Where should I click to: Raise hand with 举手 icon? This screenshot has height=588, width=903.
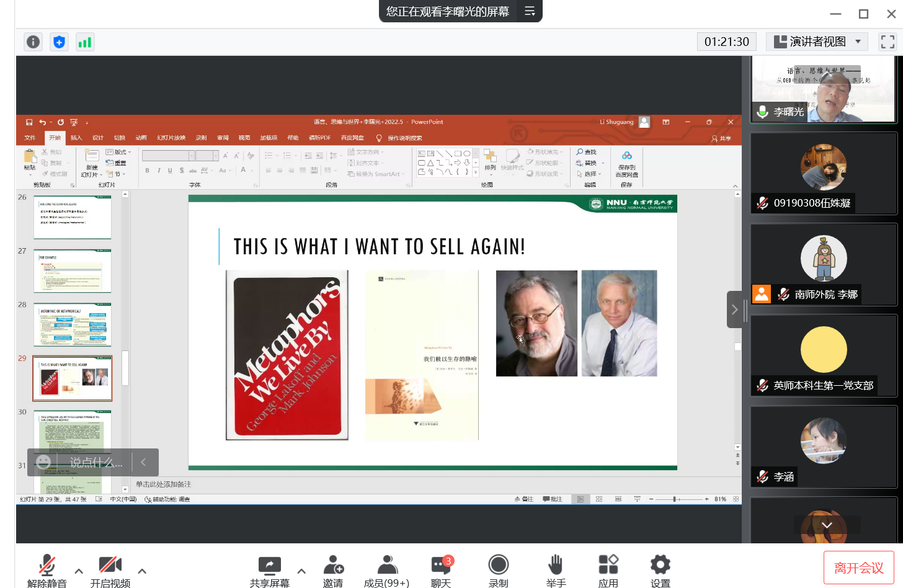556,570
